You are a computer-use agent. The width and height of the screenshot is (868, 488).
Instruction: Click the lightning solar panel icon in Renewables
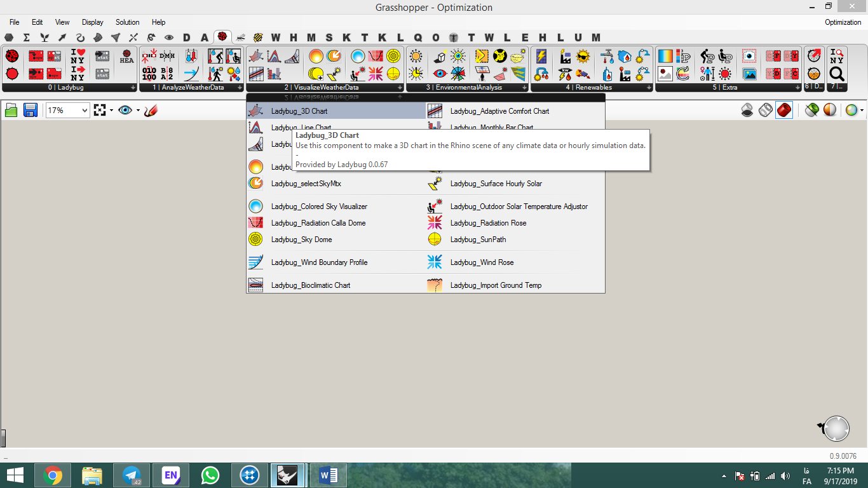pyautogui.click(x=541, y=57)
